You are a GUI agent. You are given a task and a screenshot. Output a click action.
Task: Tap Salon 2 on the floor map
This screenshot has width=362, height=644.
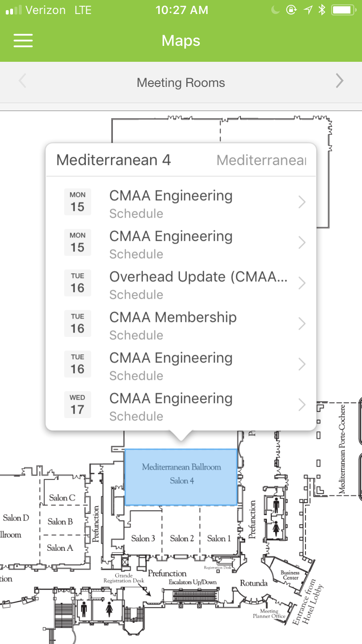[x=182, y=538]
